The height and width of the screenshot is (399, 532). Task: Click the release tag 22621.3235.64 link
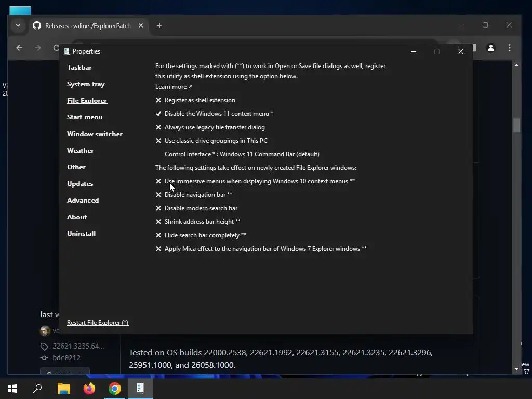[x=78, y=346]
